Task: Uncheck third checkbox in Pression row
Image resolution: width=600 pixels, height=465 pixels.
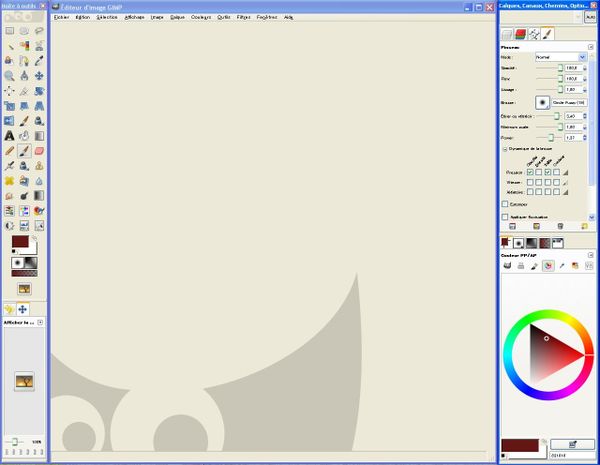Action: [548, 172]
